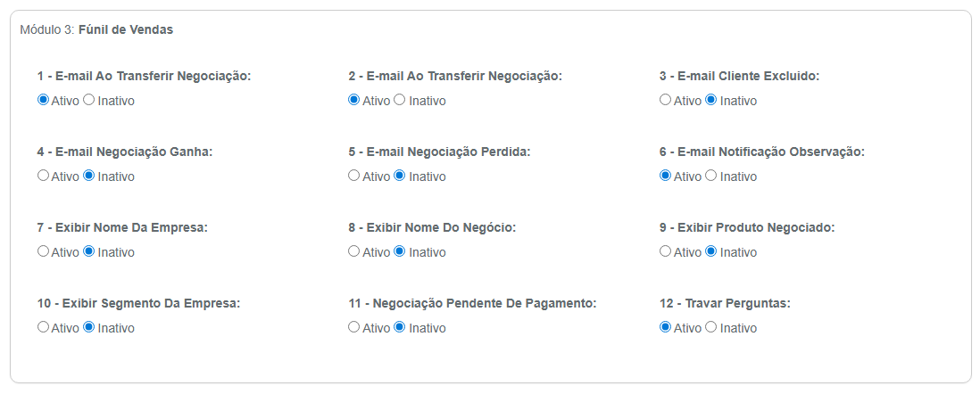Select Ativo for option 1 E-mail Ao Transferir
980x394 pixels.
[x=43, y=100]
